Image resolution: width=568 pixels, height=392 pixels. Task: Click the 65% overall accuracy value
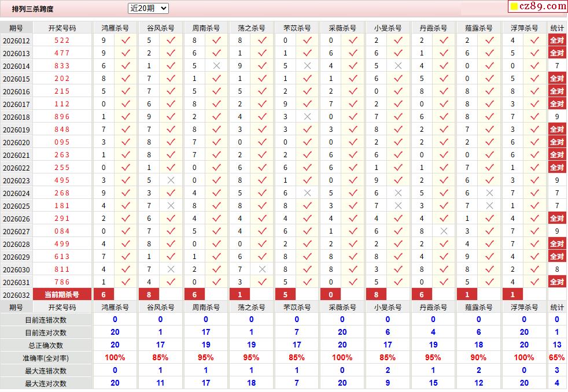pyautogui.click(x=557, y=358)
